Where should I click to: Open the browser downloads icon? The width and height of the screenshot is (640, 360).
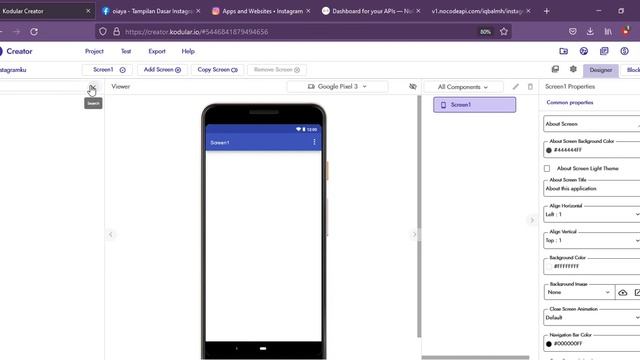pyautogui.click(x=590, y=31)
